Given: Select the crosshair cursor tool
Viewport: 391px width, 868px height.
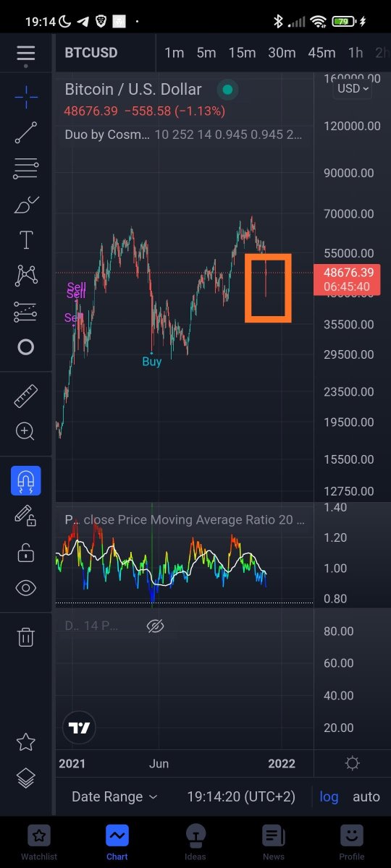Looking at the screenshot, I should click(x=25, y=97).
